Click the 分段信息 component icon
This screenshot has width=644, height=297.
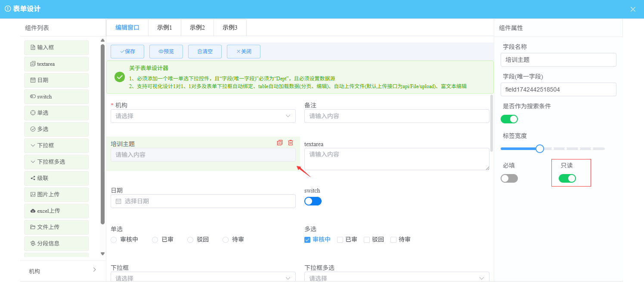click(33, 244)
